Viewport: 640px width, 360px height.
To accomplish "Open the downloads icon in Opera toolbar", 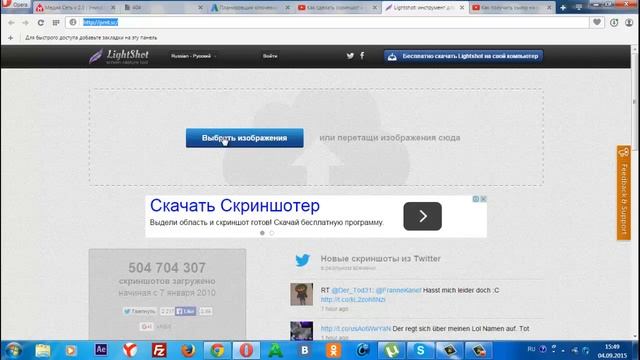I will 614,23.
